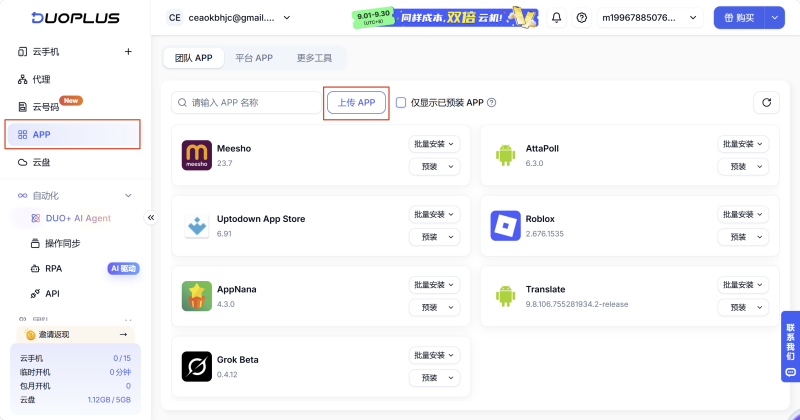Click the double cloud phone promo banner
The image size is (800, 420).
(445, 18)
